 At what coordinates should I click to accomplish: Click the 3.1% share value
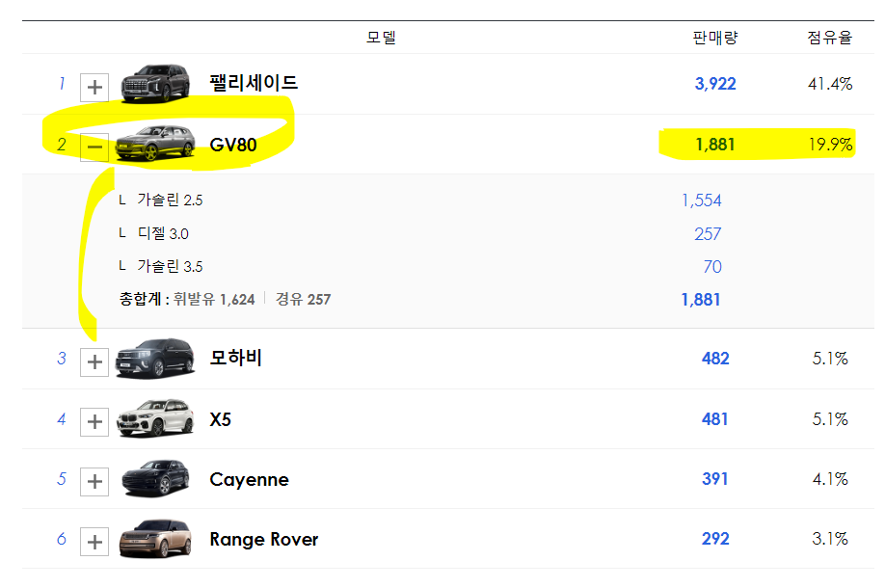(x=830, y=539)
